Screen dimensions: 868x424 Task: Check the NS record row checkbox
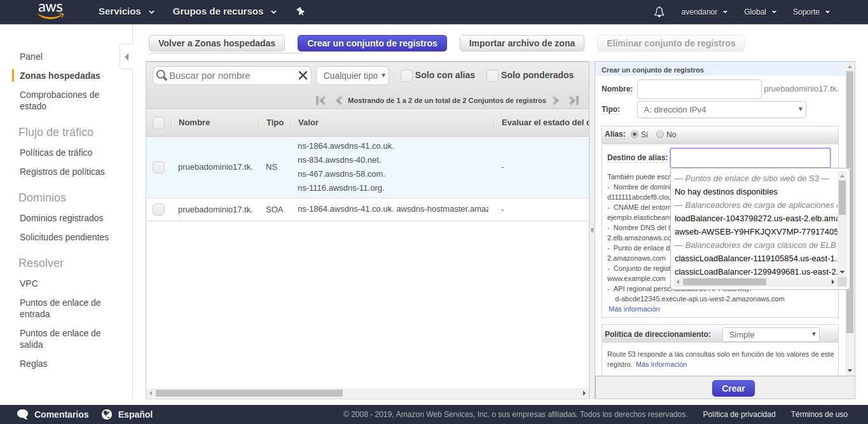click(x=159, y=167)
